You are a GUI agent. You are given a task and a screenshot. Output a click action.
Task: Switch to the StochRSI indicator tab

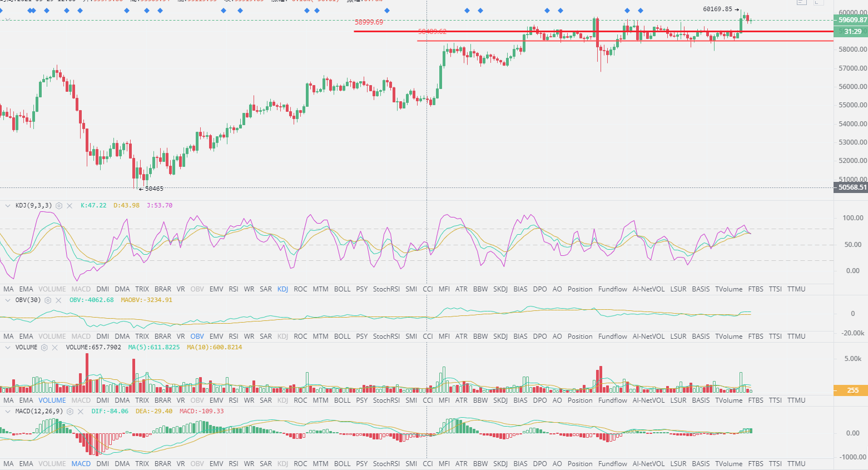[x=386, y=289]
